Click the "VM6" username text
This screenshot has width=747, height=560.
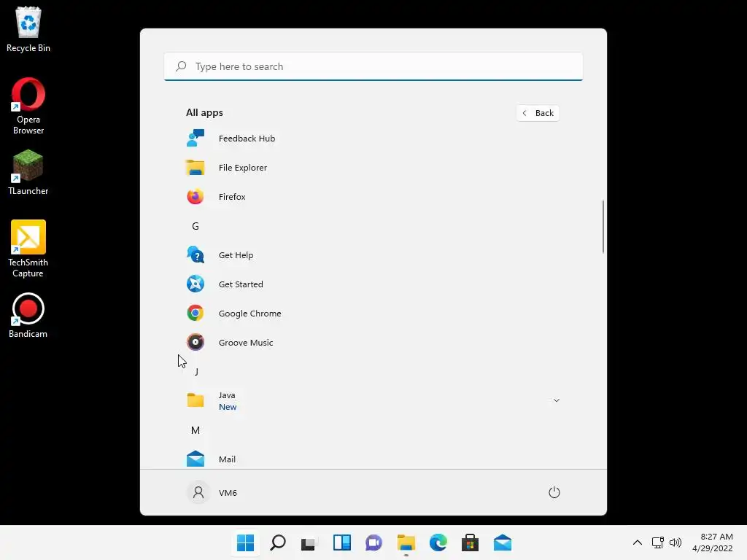click(228, 493)
